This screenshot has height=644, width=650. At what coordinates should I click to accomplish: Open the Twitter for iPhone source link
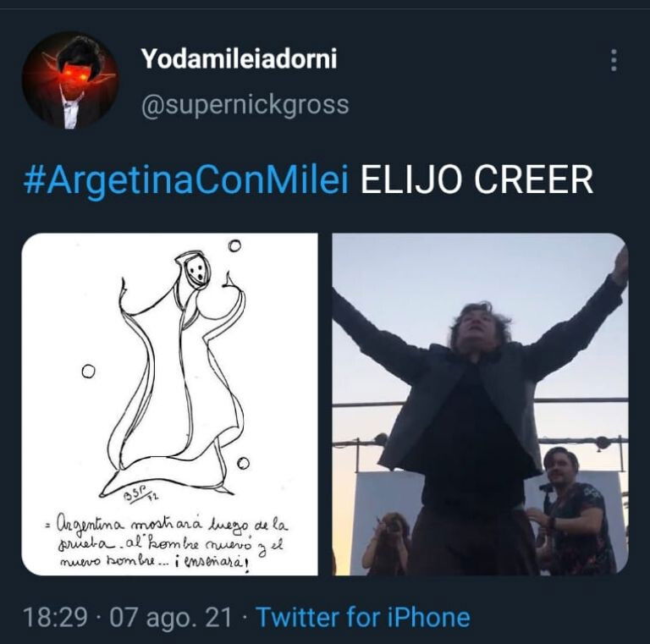coord(363,618)
